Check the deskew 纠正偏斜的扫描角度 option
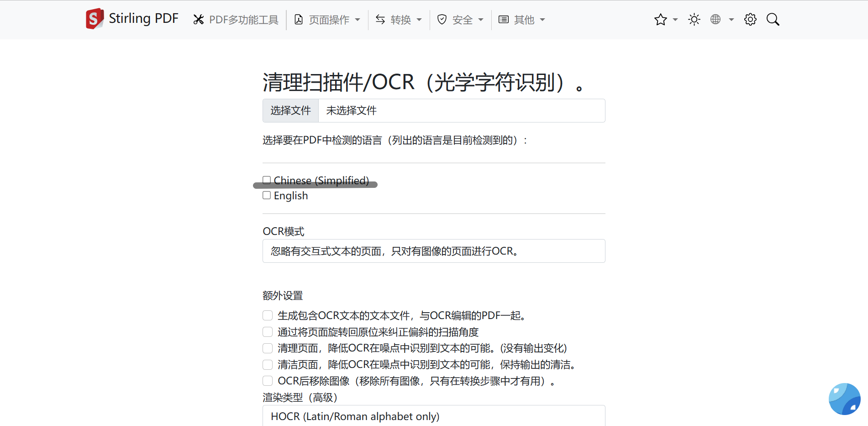 pos(268,332)
